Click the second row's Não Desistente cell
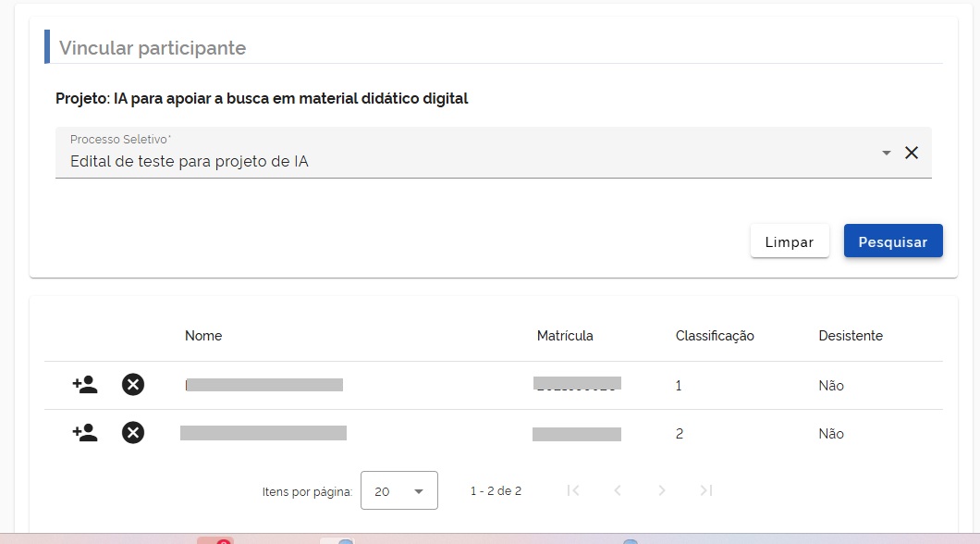This screenshot has width=980, height=544. pos(831,434)
